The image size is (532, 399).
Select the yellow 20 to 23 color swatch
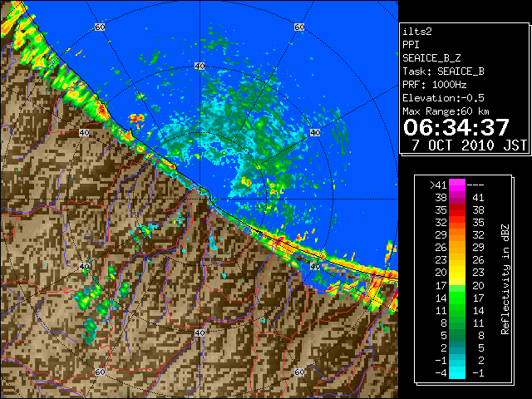click(x=457, y=273)
